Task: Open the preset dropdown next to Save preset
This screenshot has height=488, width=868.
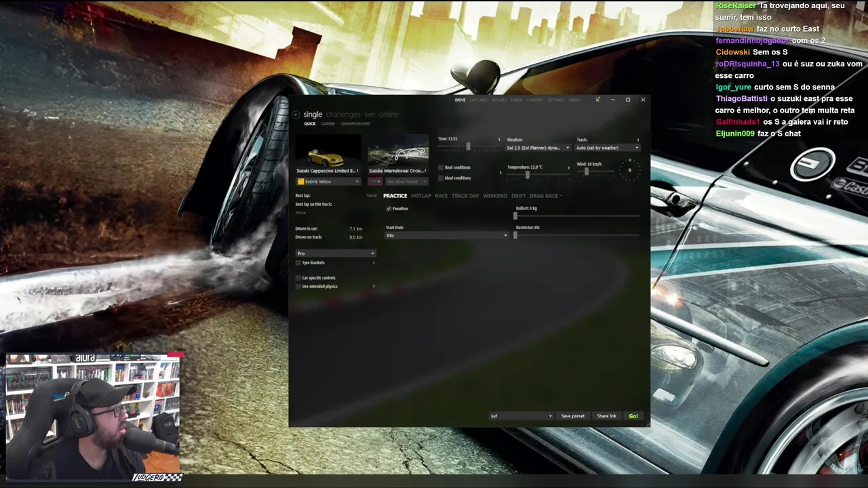Action: [x=521, y=416]
